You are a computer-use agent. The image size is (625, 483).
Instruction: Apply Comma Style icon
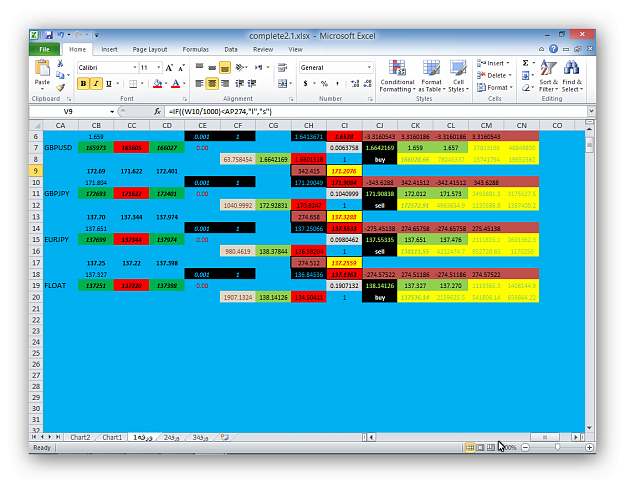coord(337,83)
